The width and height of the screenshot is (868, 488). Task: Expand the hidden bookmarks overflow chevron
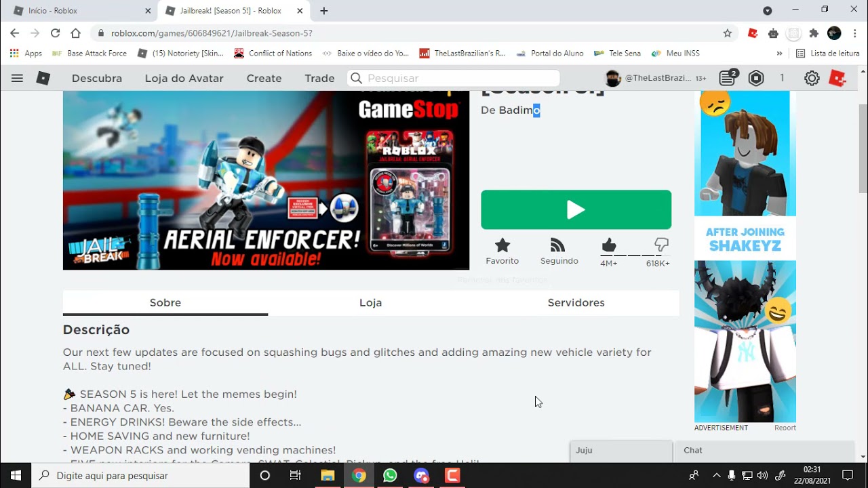(779, 53)
